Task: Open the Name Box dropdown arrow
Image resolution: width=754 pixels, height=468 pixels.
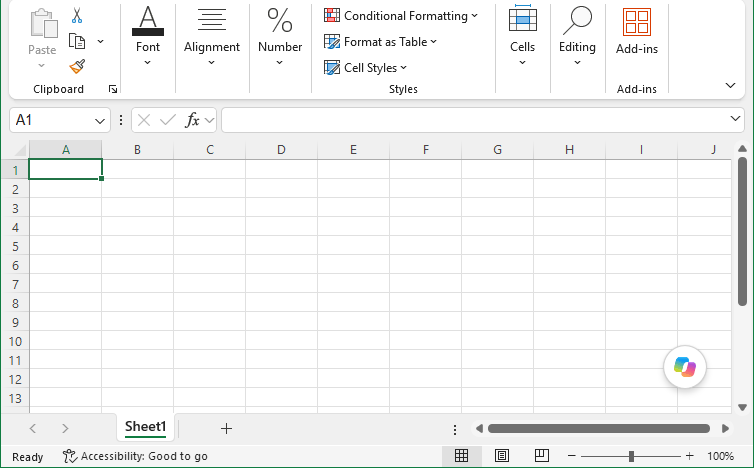Action: pos(100,121)
